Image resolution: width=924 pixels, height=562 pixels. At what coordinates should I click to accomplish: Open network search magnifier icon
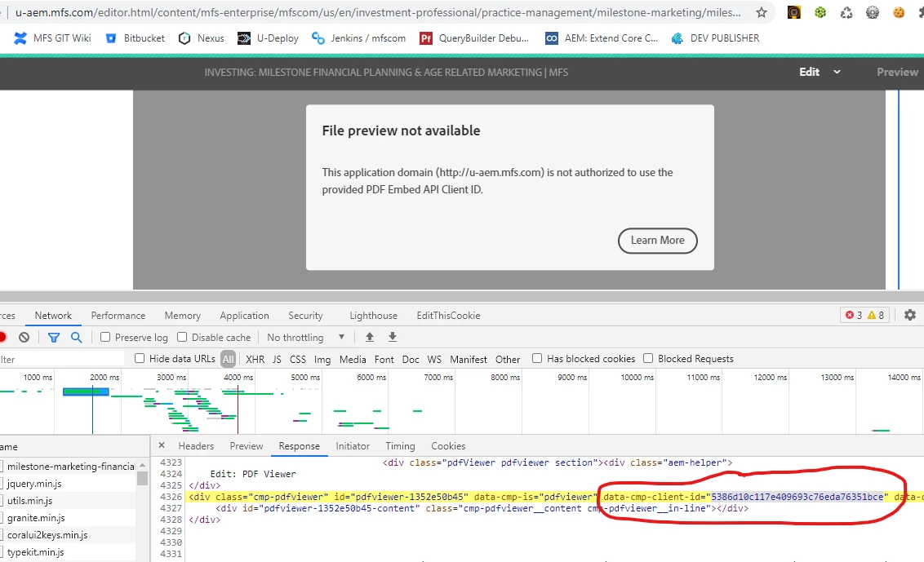pos(76,338)
